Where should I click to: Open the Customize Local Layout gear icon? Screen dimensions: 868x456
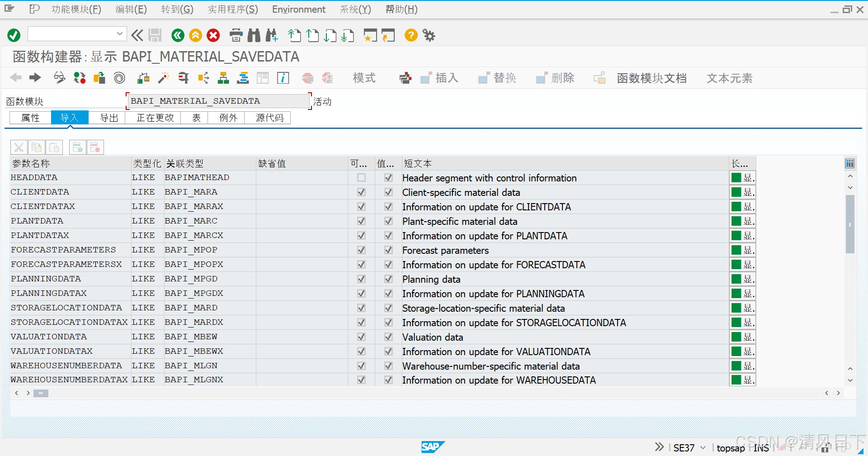429,35
